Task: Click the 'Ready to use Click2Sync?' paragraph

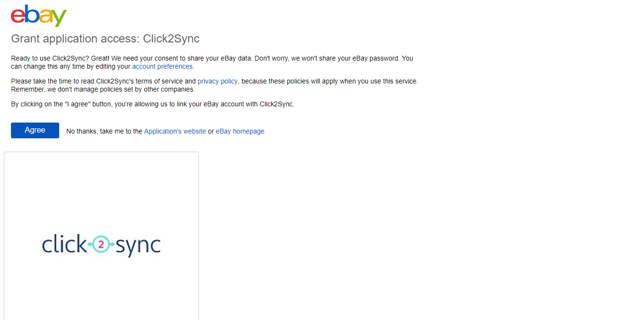Action: point(212,62)
